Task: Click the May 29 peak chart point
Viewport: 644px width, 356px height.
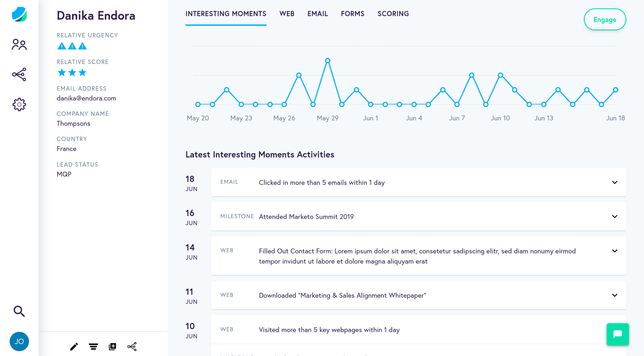Action: point(328,61)
